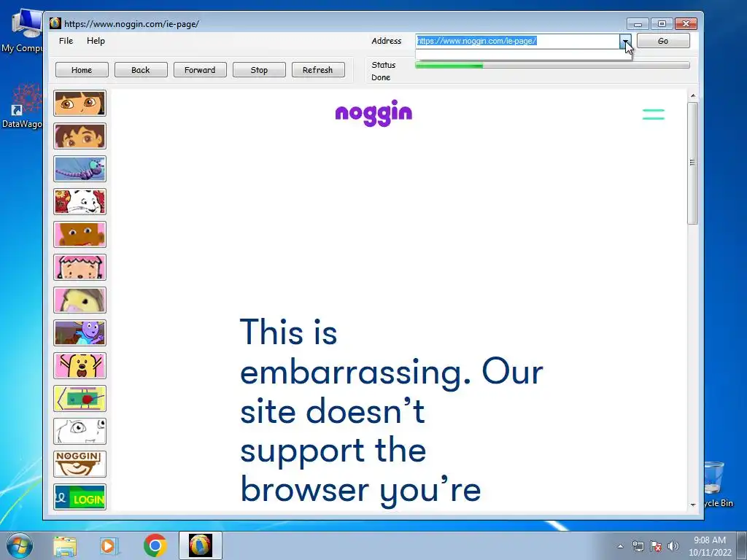Click the Refresh button
This screenshot has height=560, width=747.
click(x=318, y=69)
